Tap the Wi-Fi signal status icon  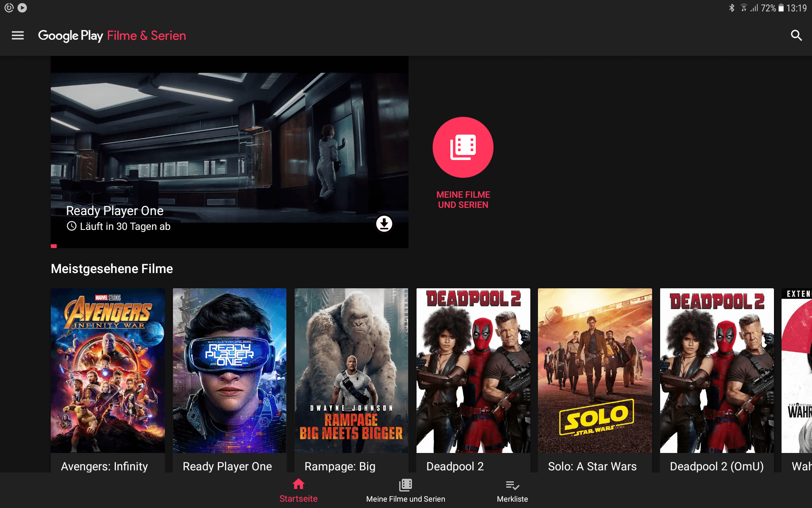(744, 8)
